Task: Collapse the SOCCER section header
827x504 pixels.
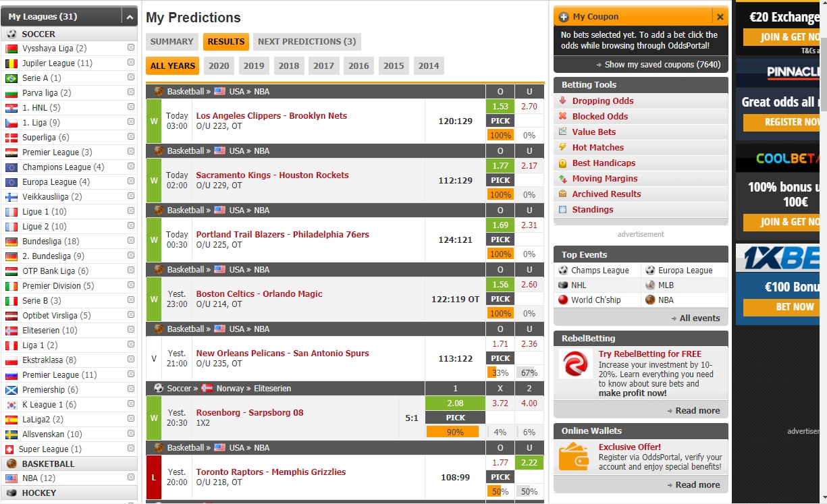Action: [70, 34]
